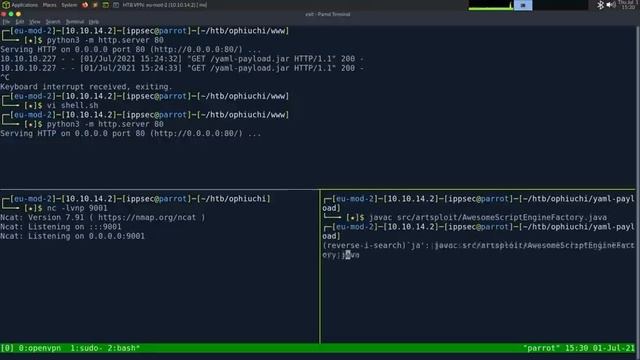This screenshot has width=640, height=360.
Task: Open the Applications menu label
Action: [24, 5]
